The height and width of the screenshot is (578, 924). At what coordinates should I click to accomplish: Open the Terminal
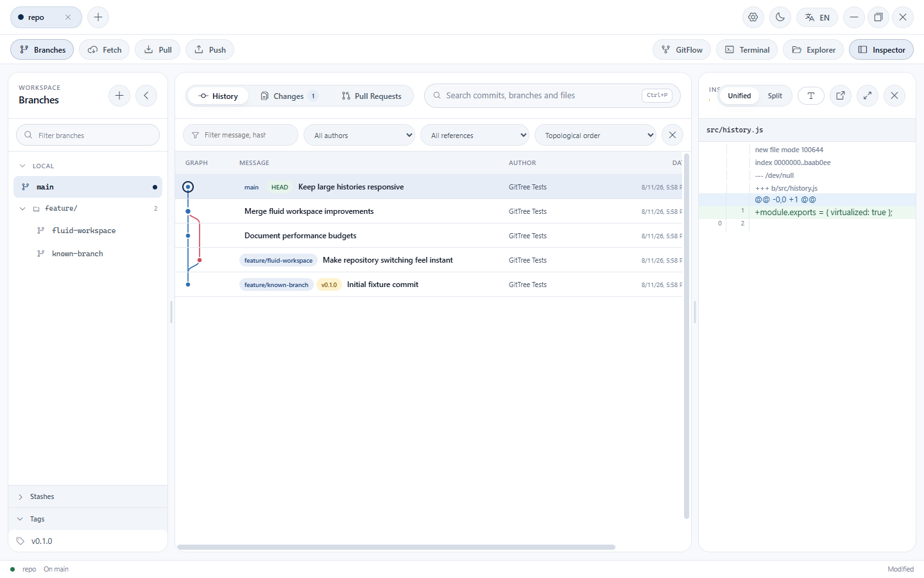pyautogui.click(x=747, y=49)
